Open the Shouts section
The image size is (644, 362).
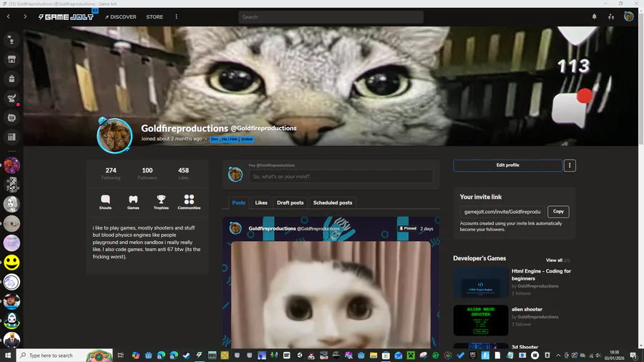105,202
